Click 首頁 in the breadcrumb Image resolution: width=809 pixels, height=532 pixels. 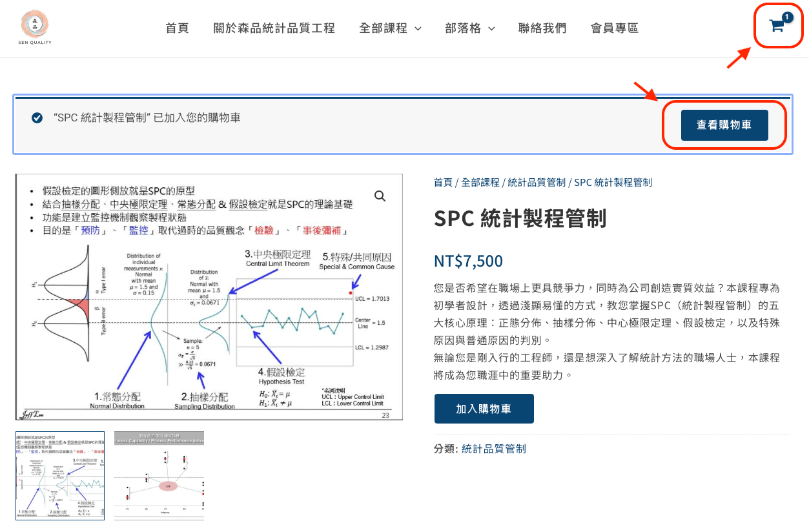tap(443, 182)
